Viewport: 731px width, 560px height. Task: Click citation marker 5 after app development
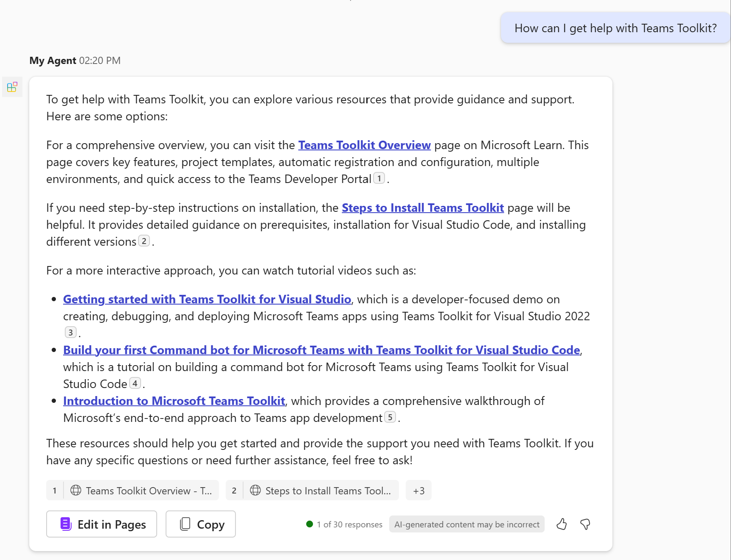390,417
